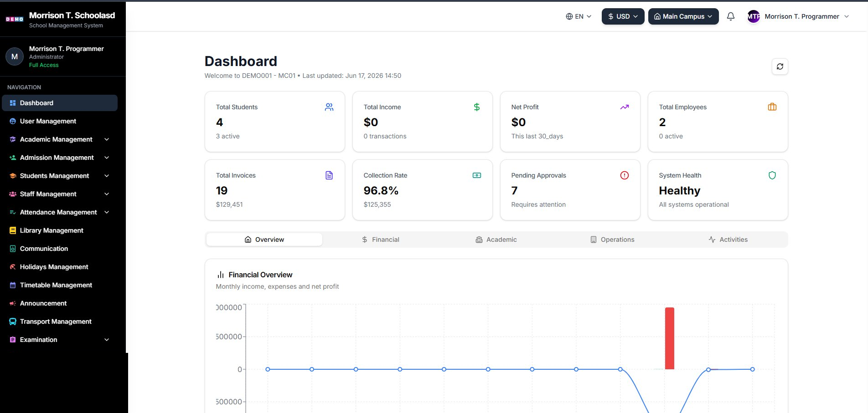Click the red bar in the chart
Image resolution: width=868 pixels, height=413 pixels.
(x=669, y=338)
